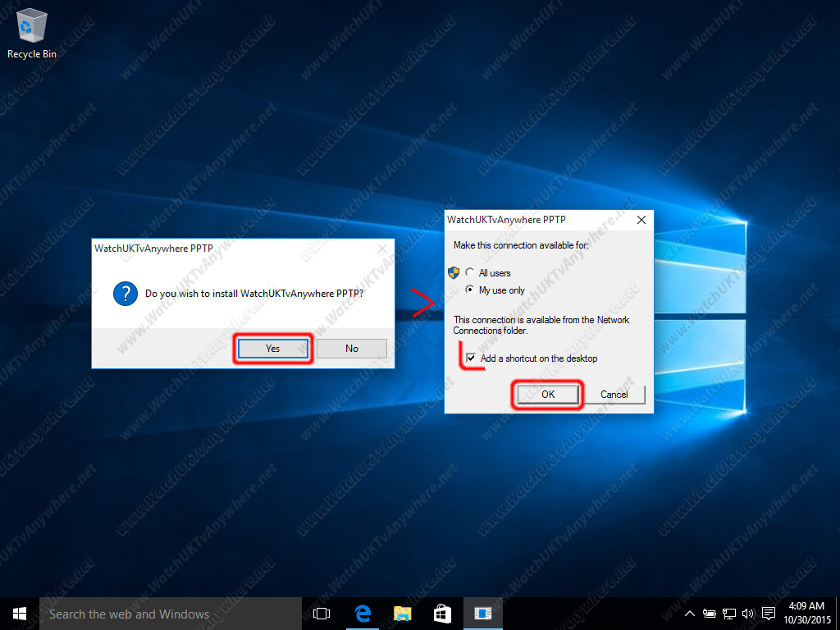Open Task View from the taskbar
The image size is (840, 630).
coord(322,614)
